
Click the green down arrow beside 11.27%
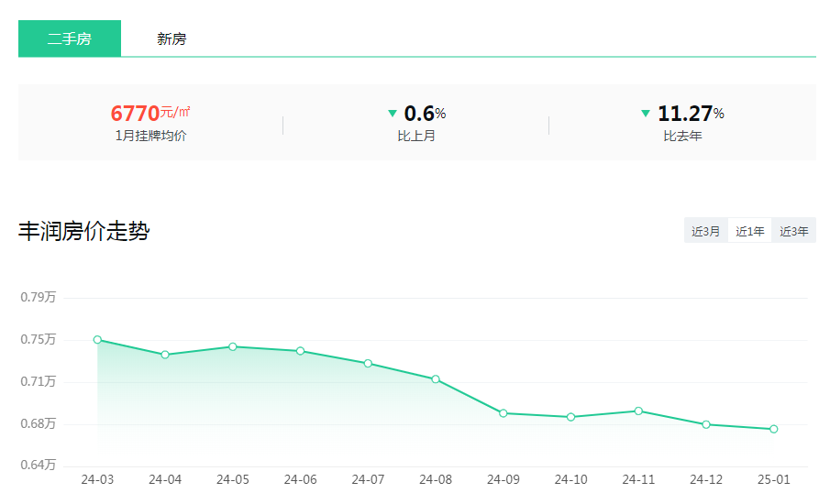pyautogui.click(x=646, y=114)
